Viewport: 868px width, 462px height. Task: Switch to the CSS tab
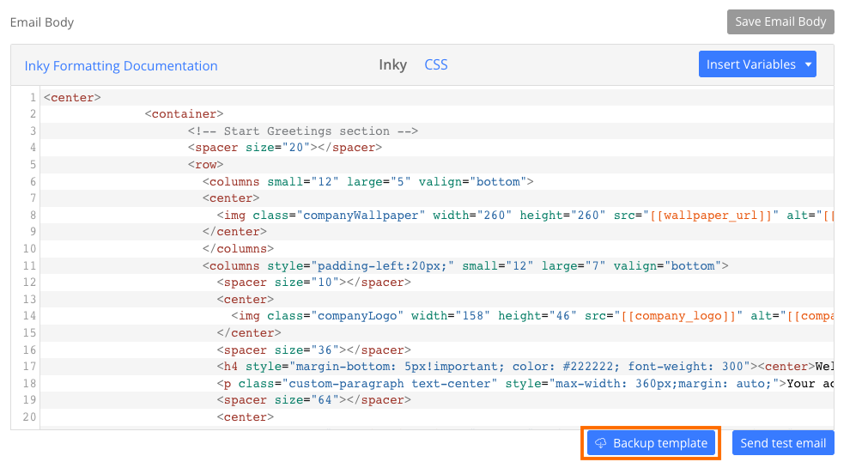coord(436,64)
